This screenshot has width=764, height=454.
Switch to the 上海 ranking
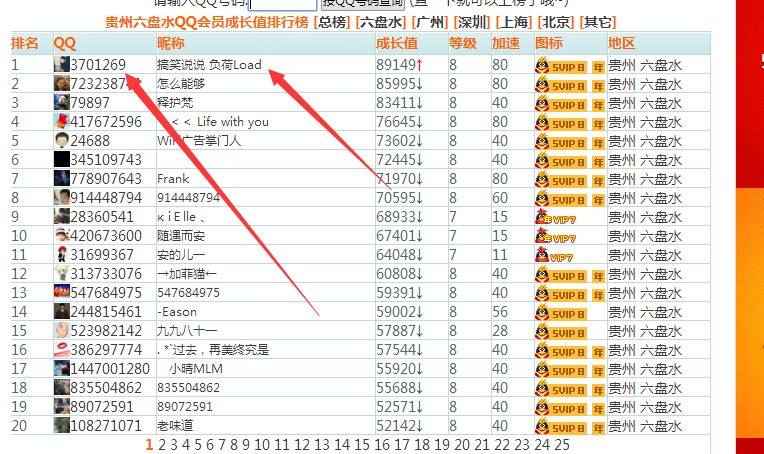coord(514,22)
